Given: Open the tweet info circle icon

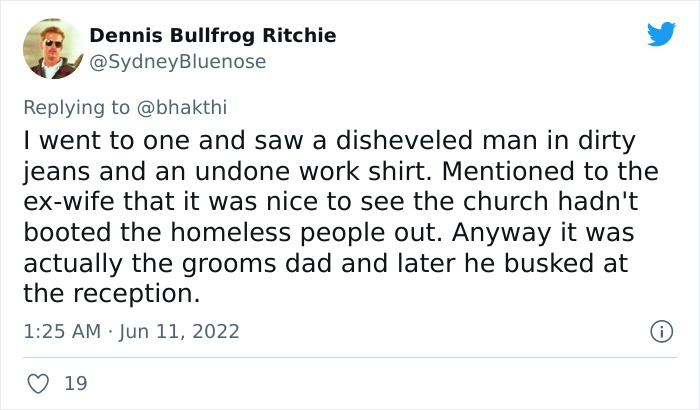Looking at the screenshot, I should [660, 330].
